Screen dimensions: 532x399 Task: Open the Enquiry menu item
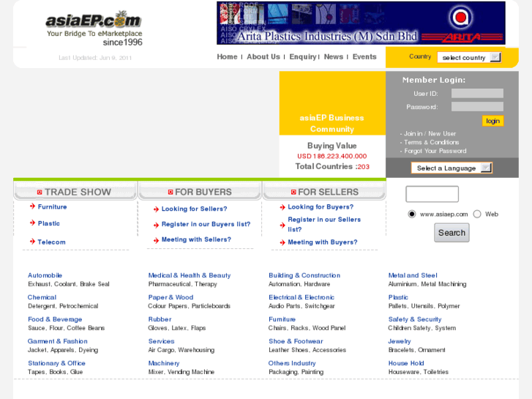tap(303, 56)
